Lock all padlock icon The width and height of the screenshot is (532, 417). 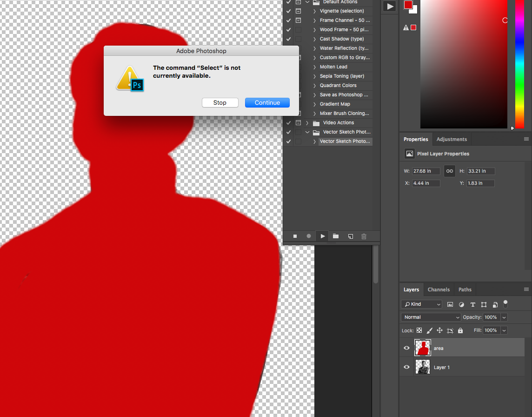[x=460, y=330]
